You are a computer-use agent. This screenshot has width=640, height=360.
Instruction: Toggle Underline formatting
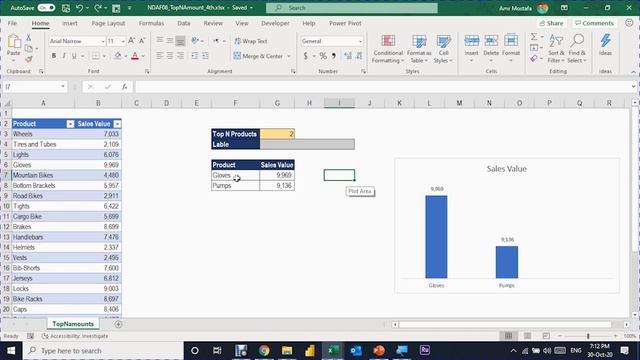point(74,56)
